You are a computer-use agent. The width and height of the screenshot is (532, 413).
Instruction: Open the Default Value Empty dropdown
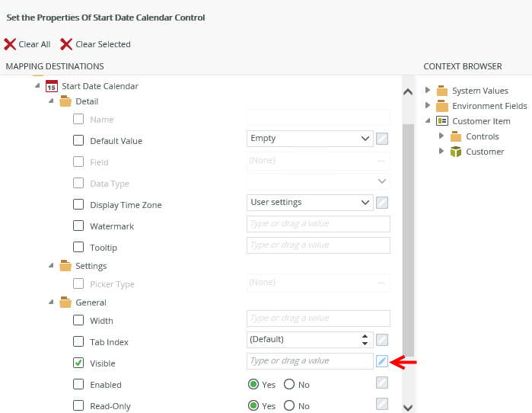(x=310, y=139)
